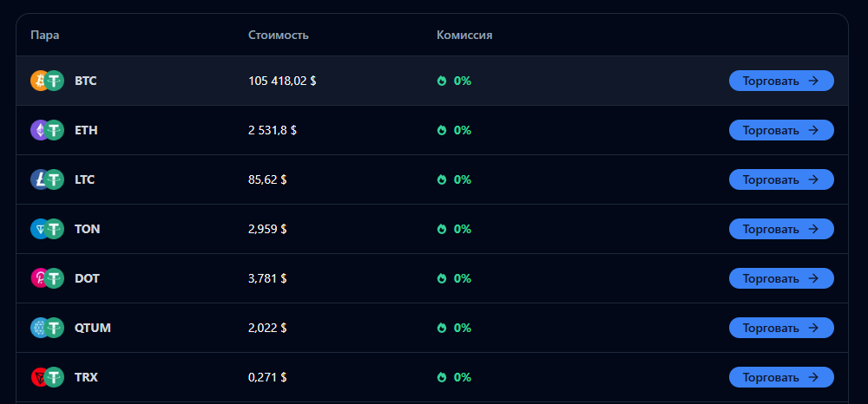The width and height of the screenshot is (868, 404).
Task: Click the 0% commission in QTUM row
Action: click(463, 329)
